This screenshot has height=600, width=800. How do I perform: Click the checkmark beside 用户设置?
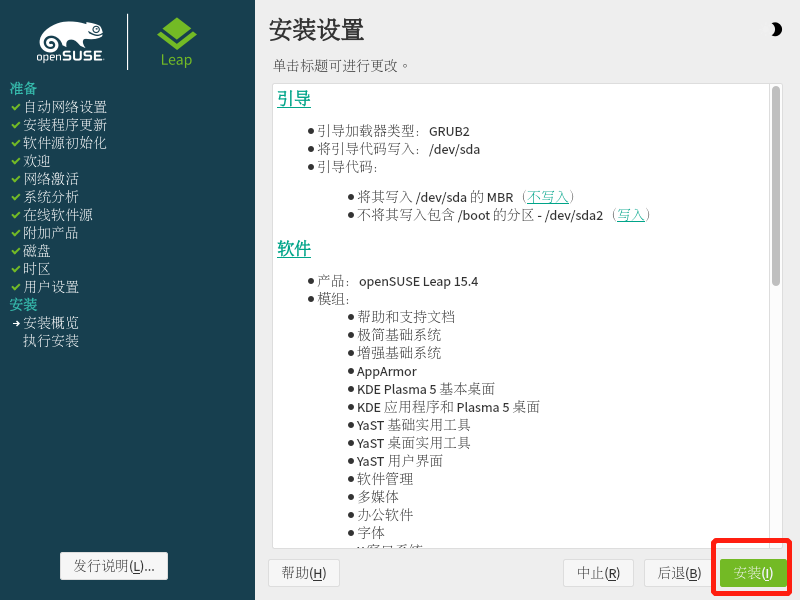pyautogui.click(x=15, y=287)
